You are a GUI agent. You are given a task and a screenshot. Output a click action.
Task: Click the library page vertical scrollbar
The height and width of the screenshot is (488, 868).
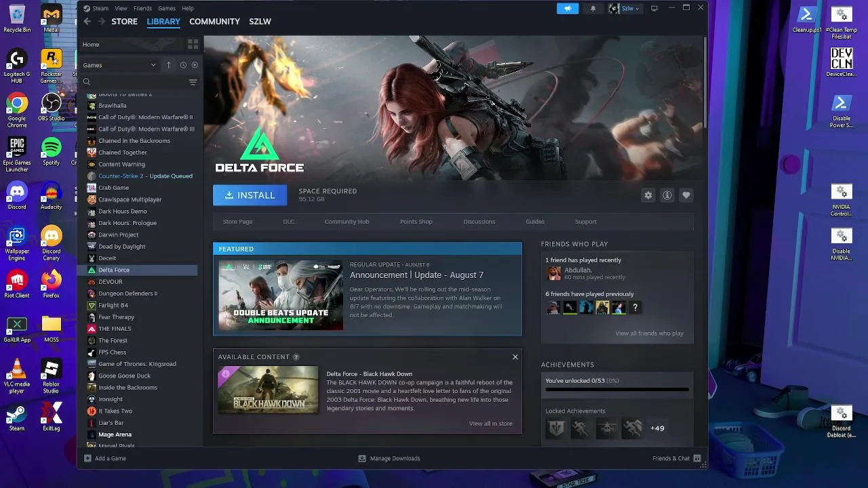705,81
